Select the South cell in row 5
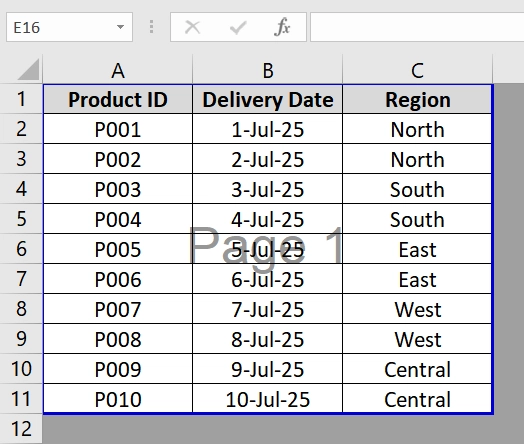 click(x=417, y=219)
